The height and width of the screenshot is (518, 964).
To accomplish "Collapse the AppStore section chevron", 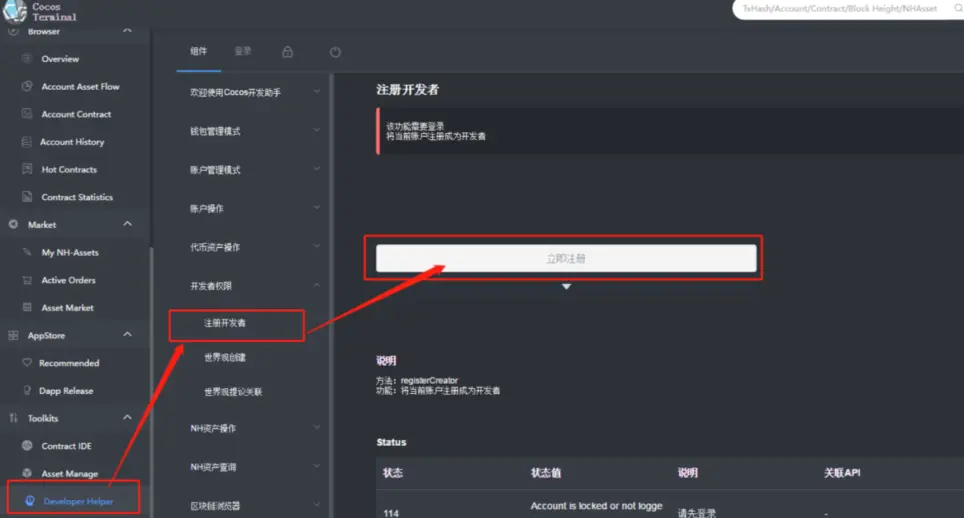I will pos(127,334).
